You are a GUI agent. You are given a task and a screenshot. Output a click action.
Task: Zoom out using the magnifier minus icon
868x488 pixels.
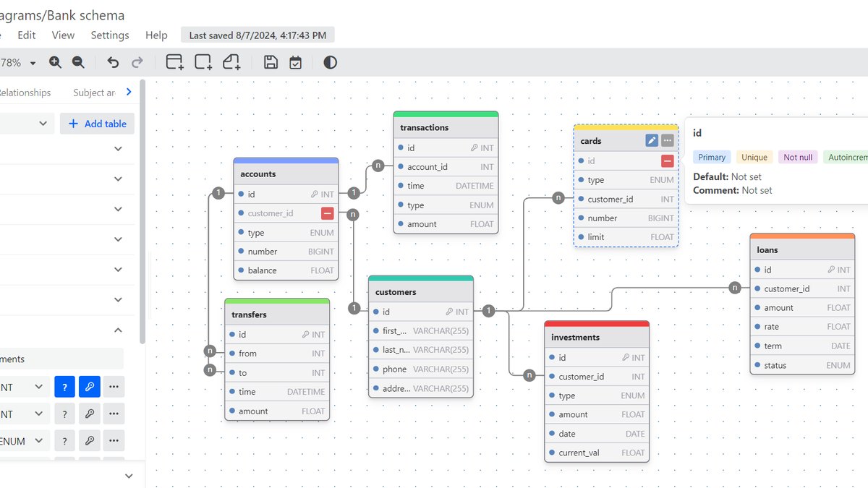pyautogui.click(x=78, y=63)
